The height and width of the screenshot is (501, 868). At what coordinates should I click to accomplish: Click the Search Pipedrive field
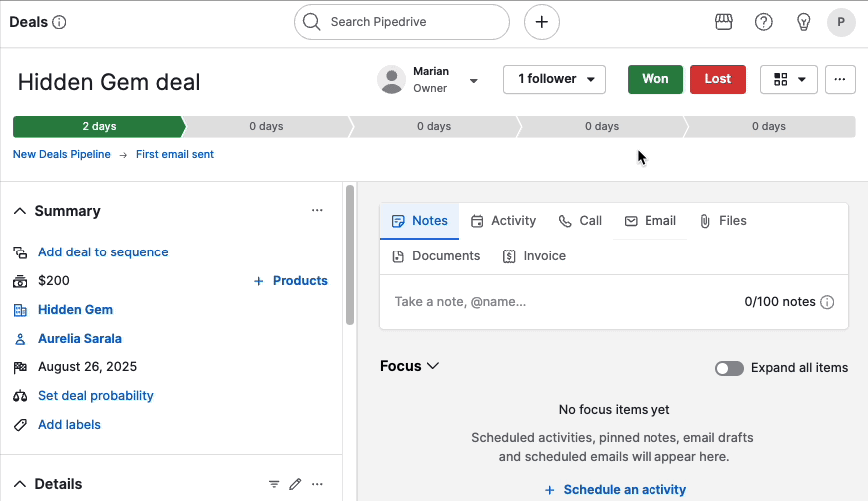point(402,22)
